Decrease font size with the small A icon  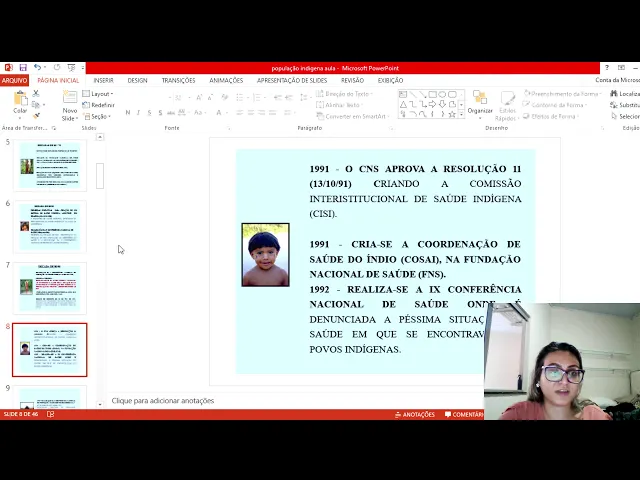[210, 98]
